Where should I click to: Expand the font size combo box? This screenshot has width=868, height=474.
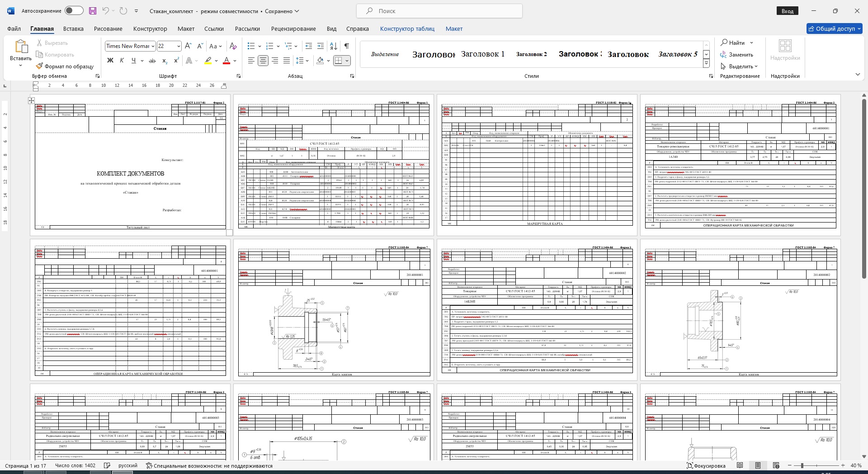pos(179,46)
